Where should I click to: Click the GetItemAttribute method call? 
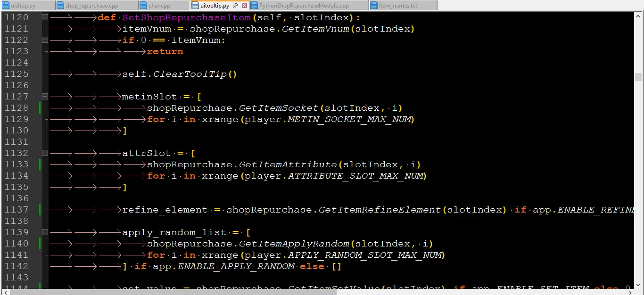(x=288, y=164)
